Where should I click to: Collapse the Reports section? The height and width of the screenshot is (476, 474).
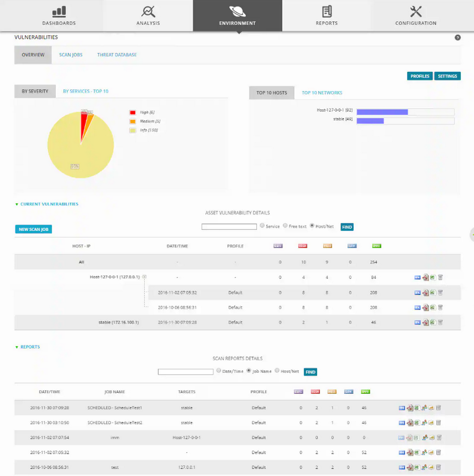[17, 347]
